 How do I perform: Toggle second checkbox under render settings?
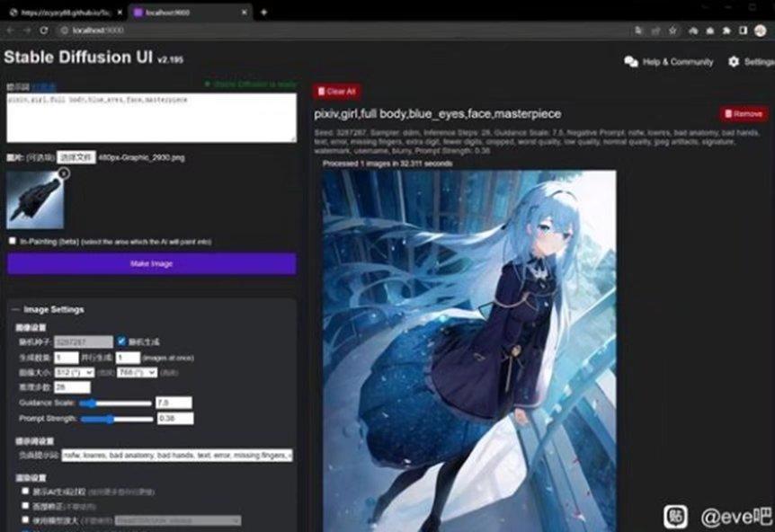[x=25, y=505]
